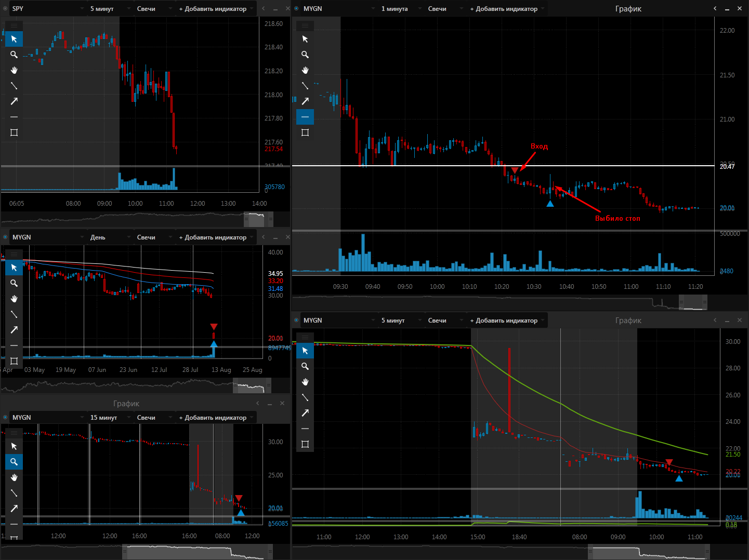The image size is (749, 560).
Task: Toggle link circle beside MYGN in 15 минут panel
Action: (x=5, y=417)
